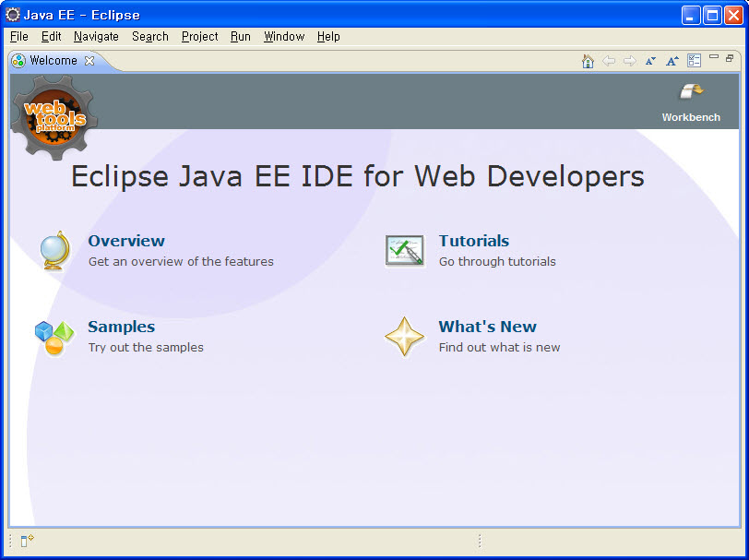Image resolution: width=749 pixels, height=560 pixels.
Task: Open the Samples link
Action: pos(122,327)
